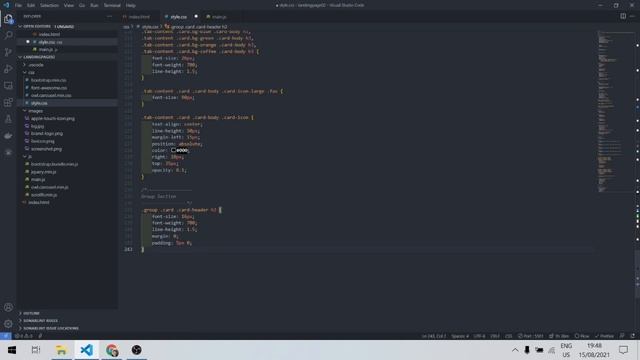Screen dimensions: 640x360
Task: Click the remote window status bar icon
Action: point(5,336)
